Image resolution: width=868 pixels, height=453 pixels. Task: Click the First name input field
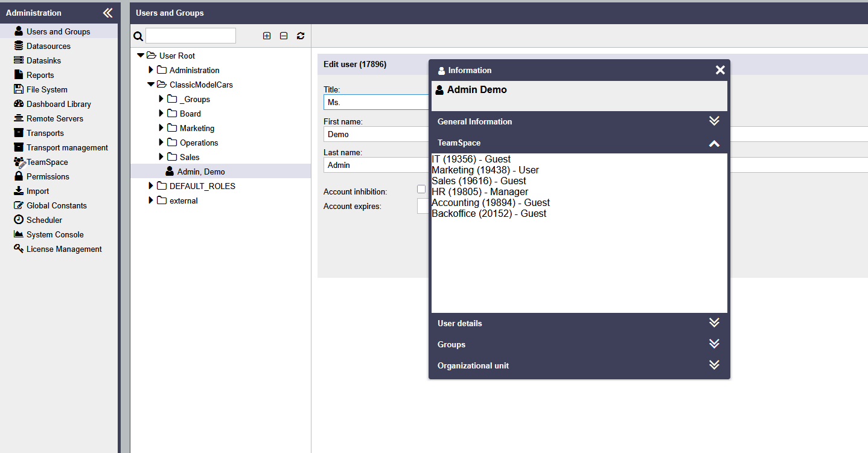pos(376,134)
